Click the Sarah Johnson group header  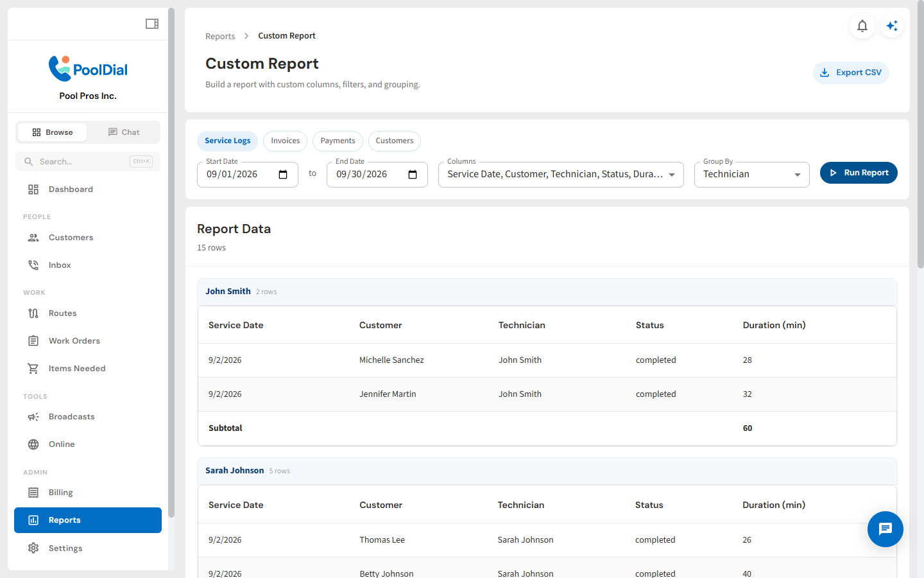coord(547,471)
